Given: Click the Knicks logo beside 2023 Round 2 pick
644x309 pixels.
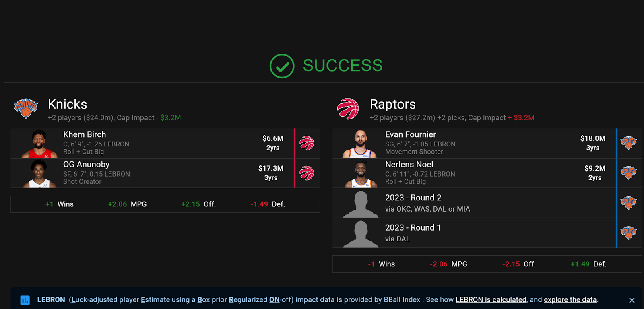Looking at the screenshot, I should tap(629, 203).
